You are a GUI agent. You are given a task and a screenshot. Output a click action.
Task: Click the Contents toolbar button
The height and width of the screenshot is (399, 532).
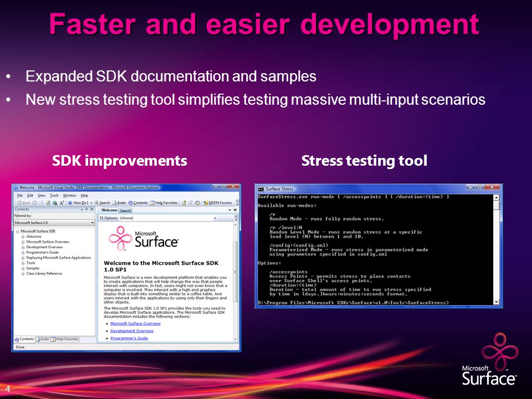(138, 203)
